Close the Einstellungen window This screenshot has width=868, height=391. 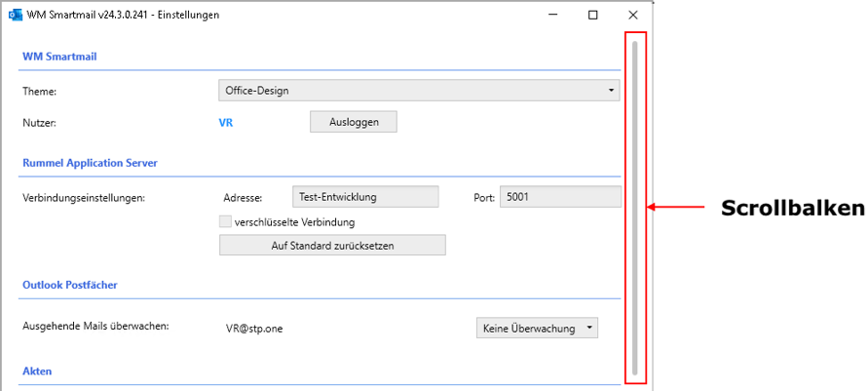click(633, 15)
